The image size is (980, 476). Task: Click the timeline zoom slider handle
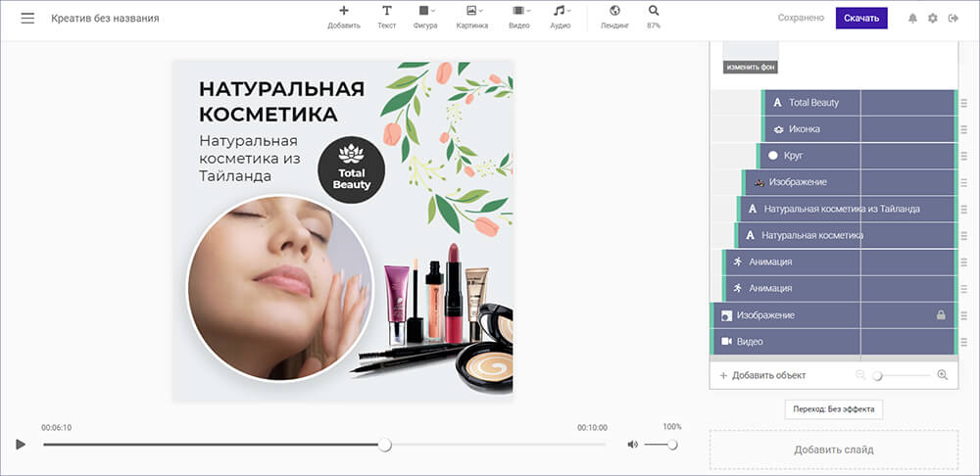coord(877,375)
